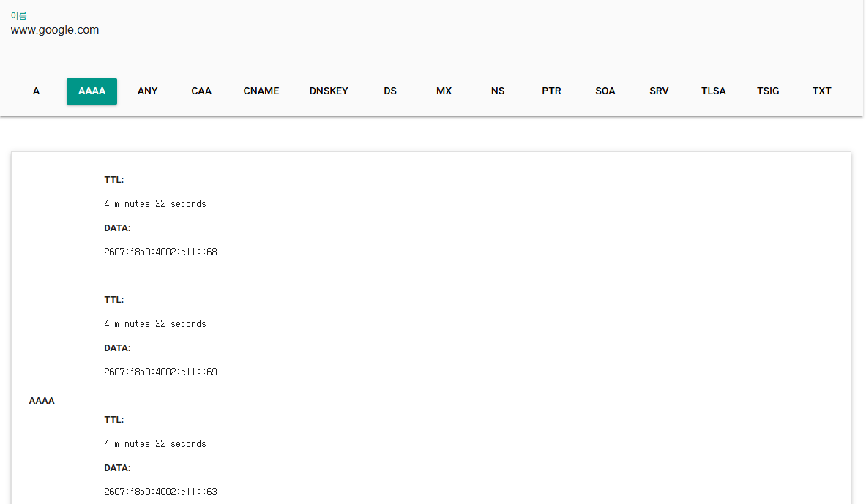
Task: Choose the ANY record type
Action: 147,91
